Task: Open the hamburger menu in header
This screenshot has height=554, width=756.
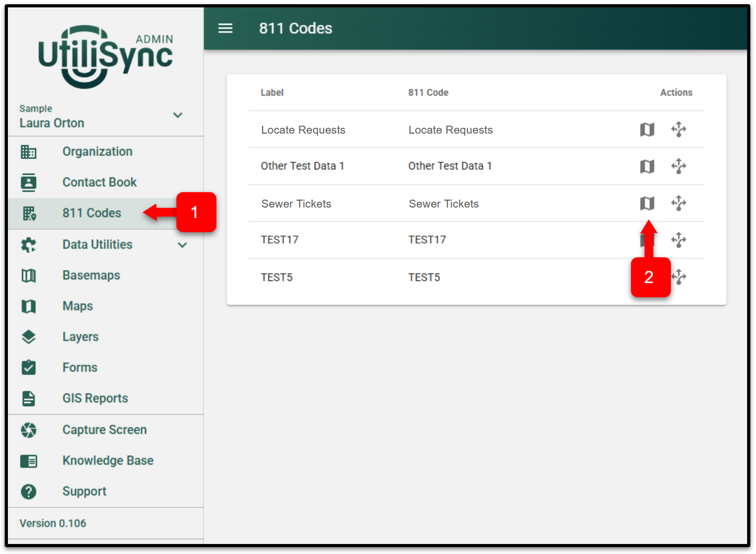Action: 225,29
